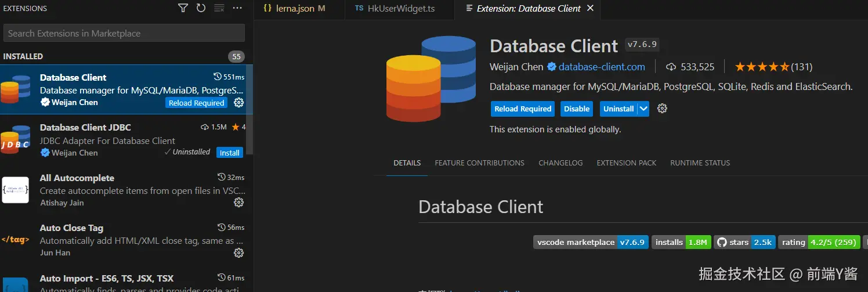Uninstall the Database Client extension
Viewport: 868px width, 292px height.
pos(619,109)
